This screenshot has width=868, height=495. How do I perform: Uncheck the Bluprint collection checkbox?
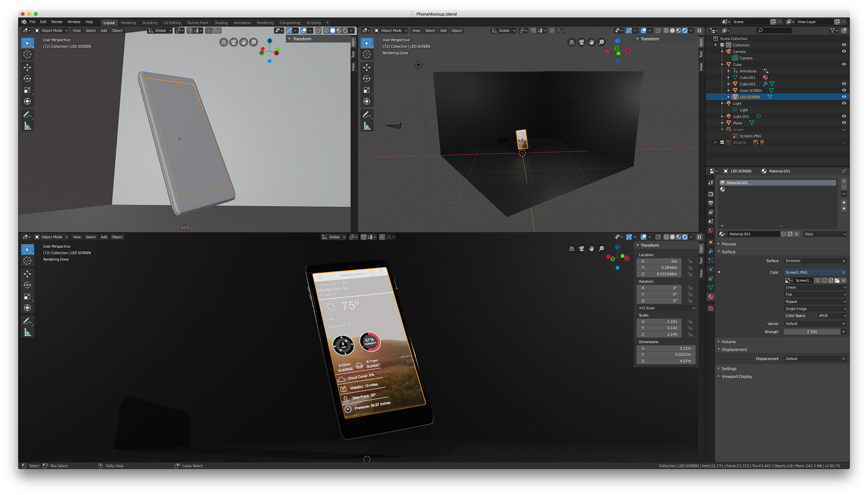click(x=722, y=142)
